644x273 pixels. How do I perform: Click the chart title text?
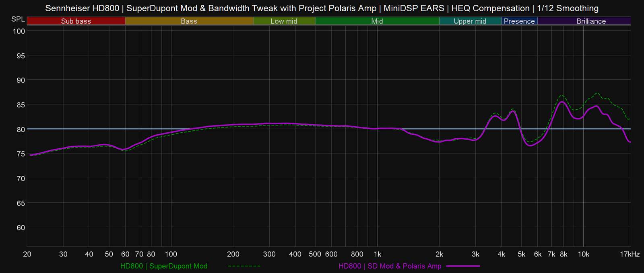click(322, 8)
